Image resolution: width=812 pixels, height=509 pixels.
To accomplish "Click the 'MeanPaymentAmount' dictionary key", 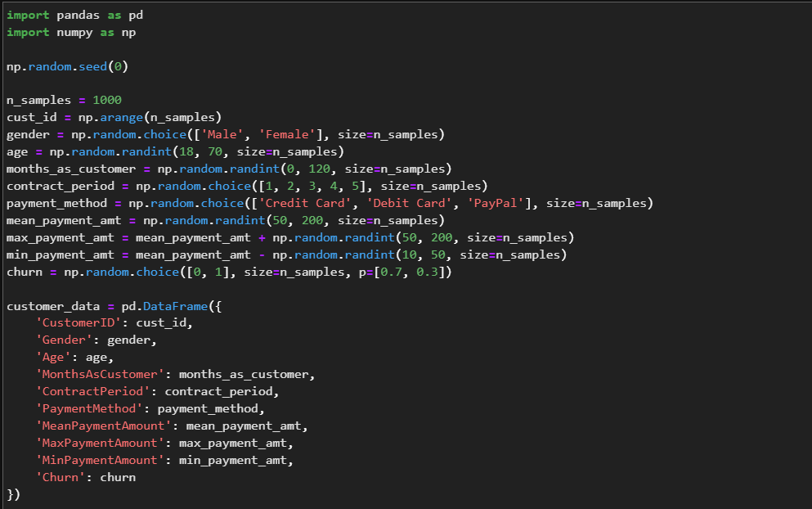I will coord(103,426).
